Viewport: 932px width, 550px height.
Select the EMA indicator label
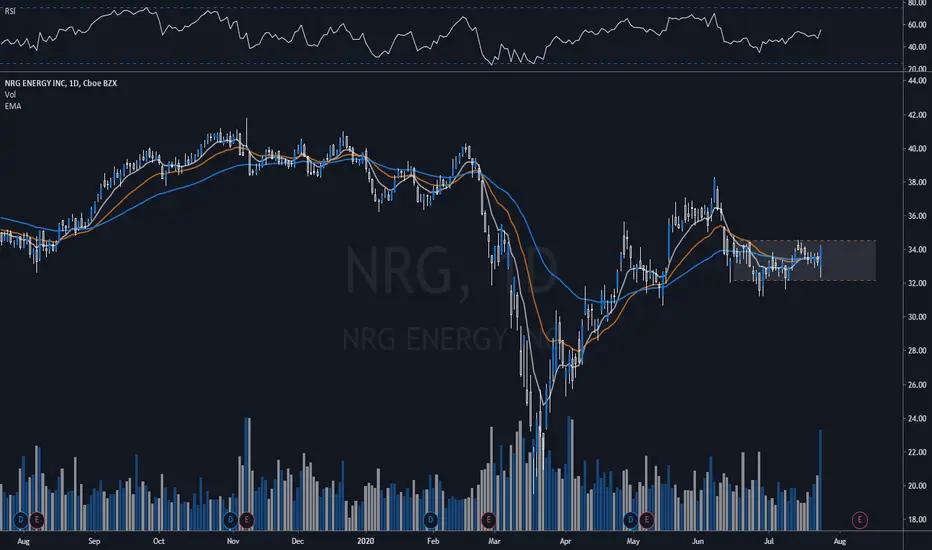pos(13,106)
